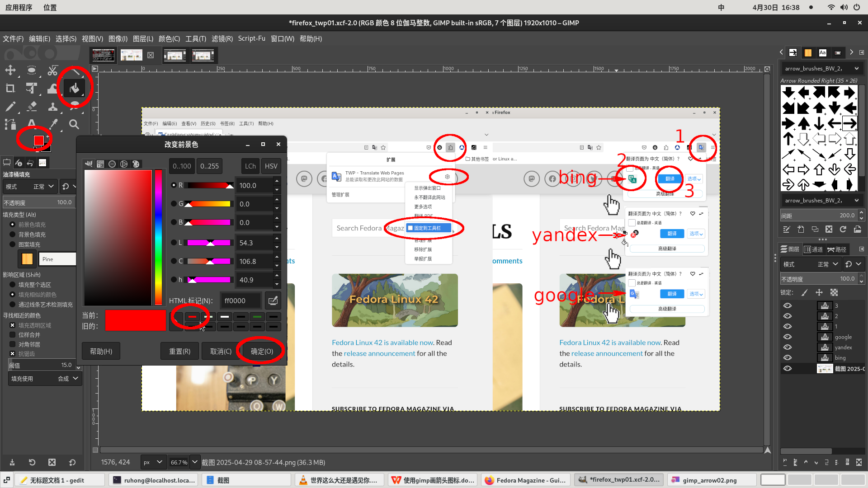Increase the R value with the stepper arrow
This screenshot has width=868, height=488.
click(277, 181)
